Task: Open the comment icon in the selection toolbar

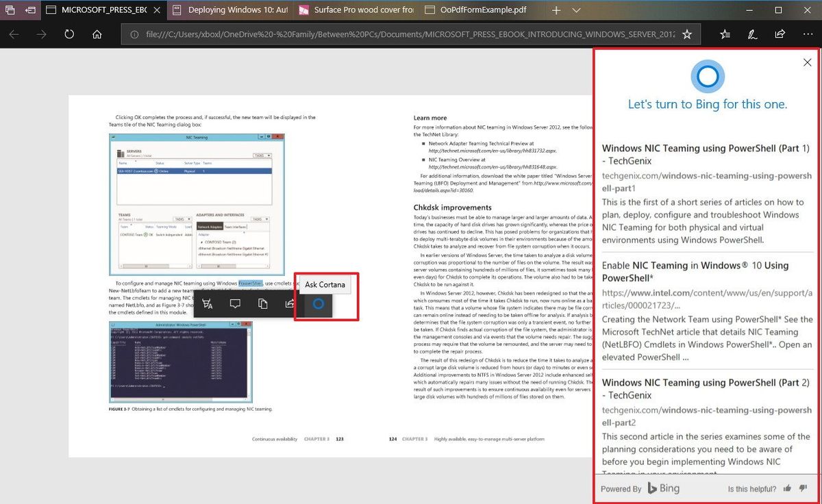Action: pyautogui.click(x=236, y=303)
